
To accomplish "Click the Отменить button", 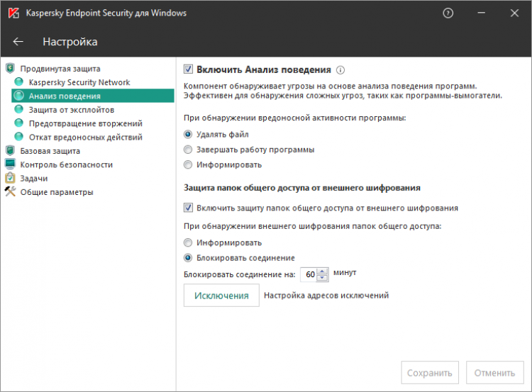I will [494, 373].
